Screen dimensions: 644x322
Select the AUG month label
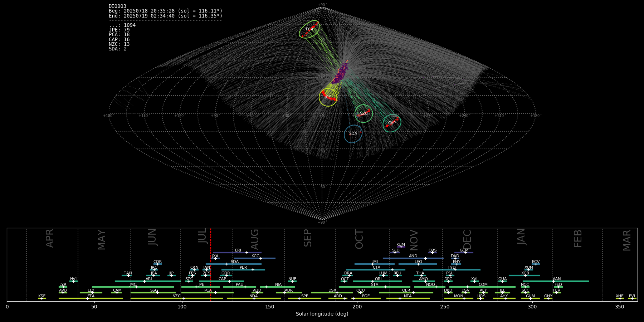click(x=255, y=239)
